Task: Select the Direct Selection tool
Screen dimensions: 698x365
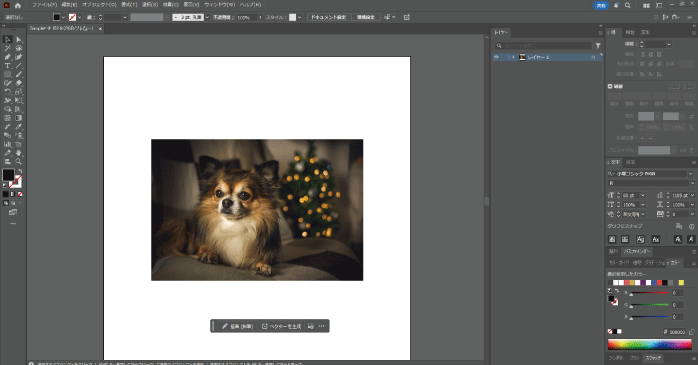Action: click(19, 40)
